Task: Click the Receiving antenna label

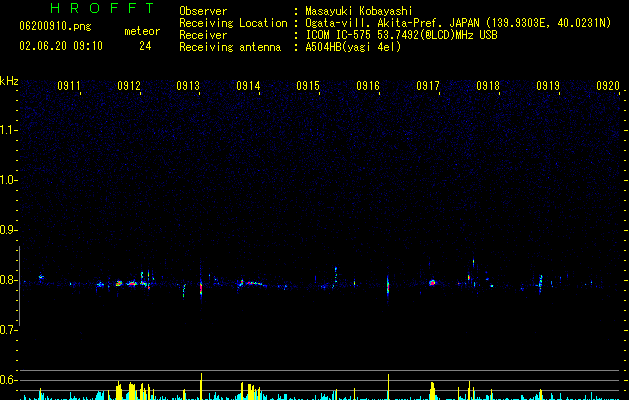Action: (x=230, y=47)
